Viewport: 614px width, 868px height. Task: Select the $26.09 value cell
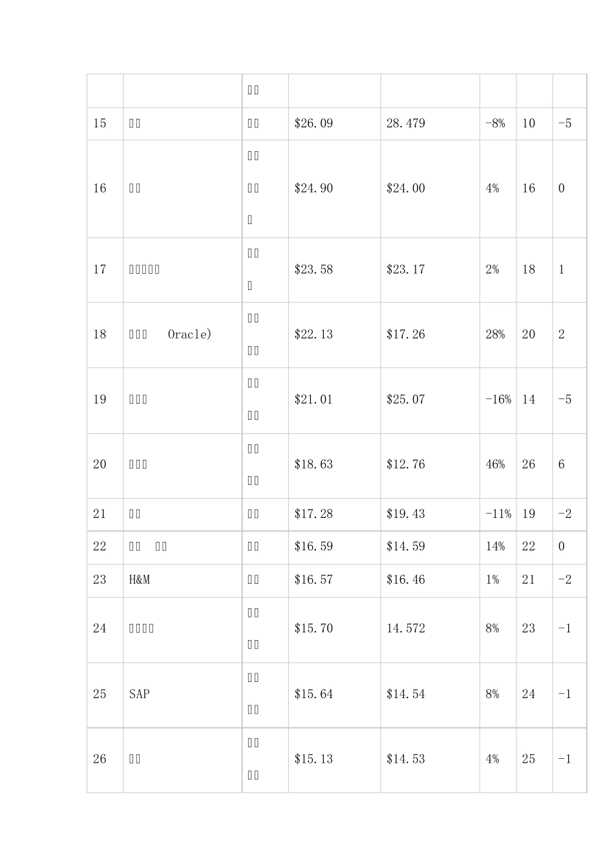click(x=313, y=123)
